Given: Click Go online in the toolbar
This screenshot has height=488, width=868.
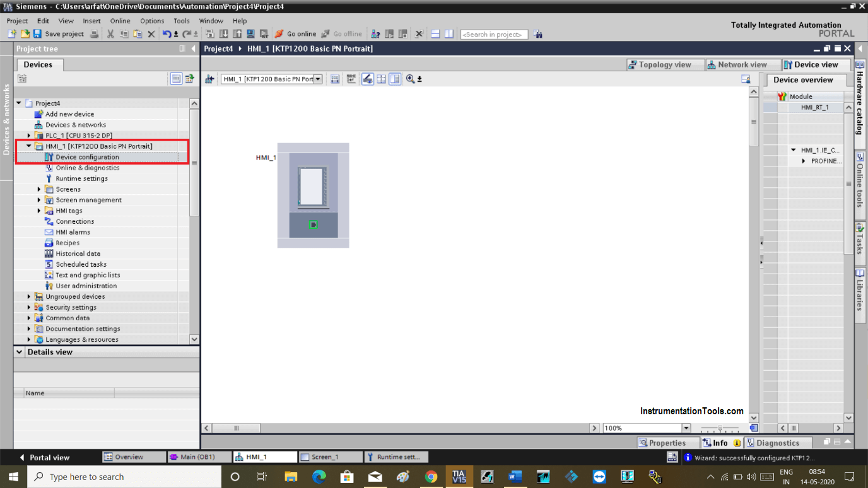Looking at the screenshot, I should point(295,34).
